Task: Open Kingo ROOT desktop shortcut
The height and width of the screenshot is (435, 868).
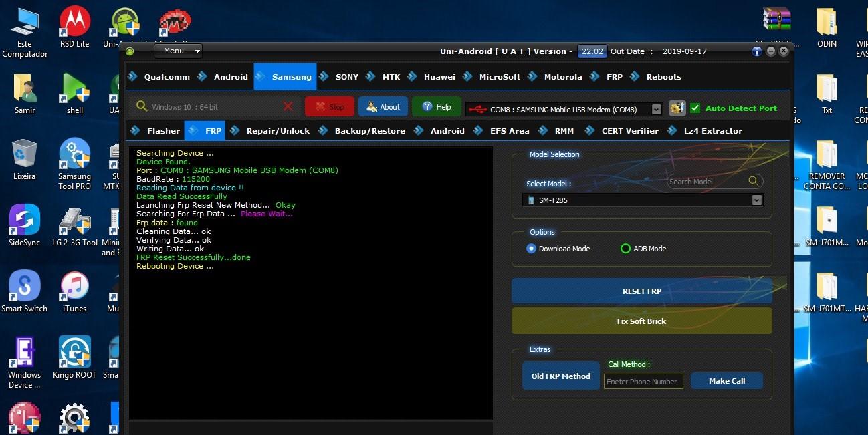Action: (75, 357)
